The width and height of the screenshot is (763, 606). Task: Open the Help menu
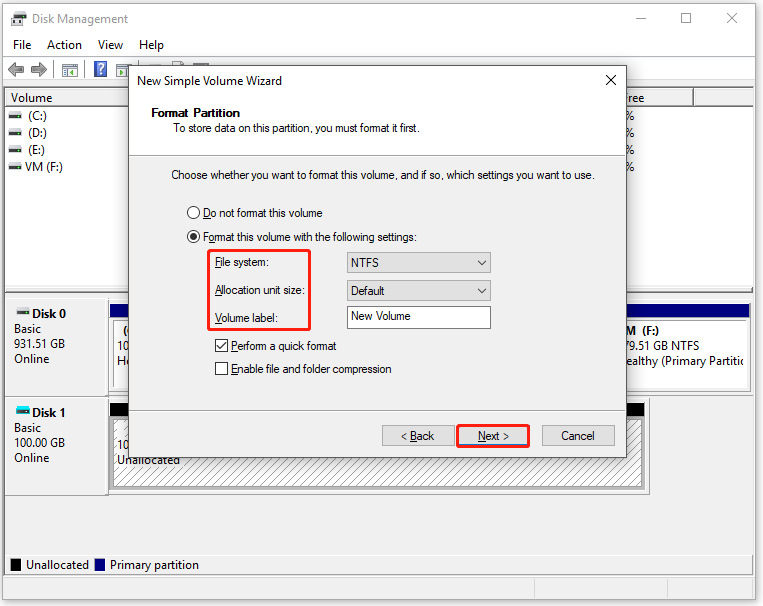151,45
